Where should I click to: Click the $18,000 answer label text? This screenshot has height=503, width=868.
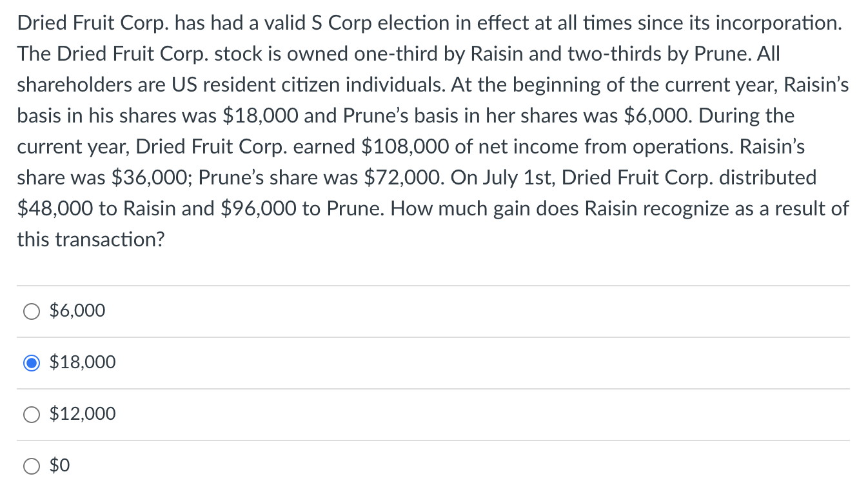coord(81,362)
